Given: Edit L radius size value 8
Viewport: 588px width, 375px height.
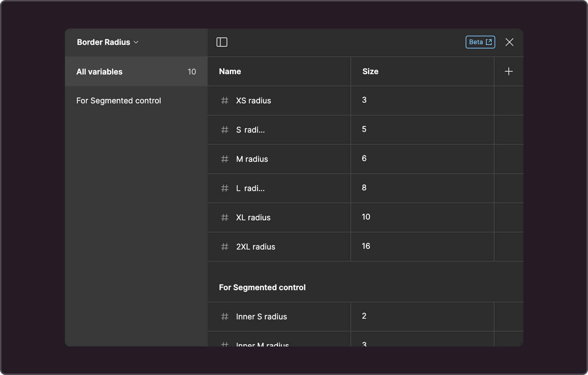Looking at the screenshot, I should [x=422, y=188].
